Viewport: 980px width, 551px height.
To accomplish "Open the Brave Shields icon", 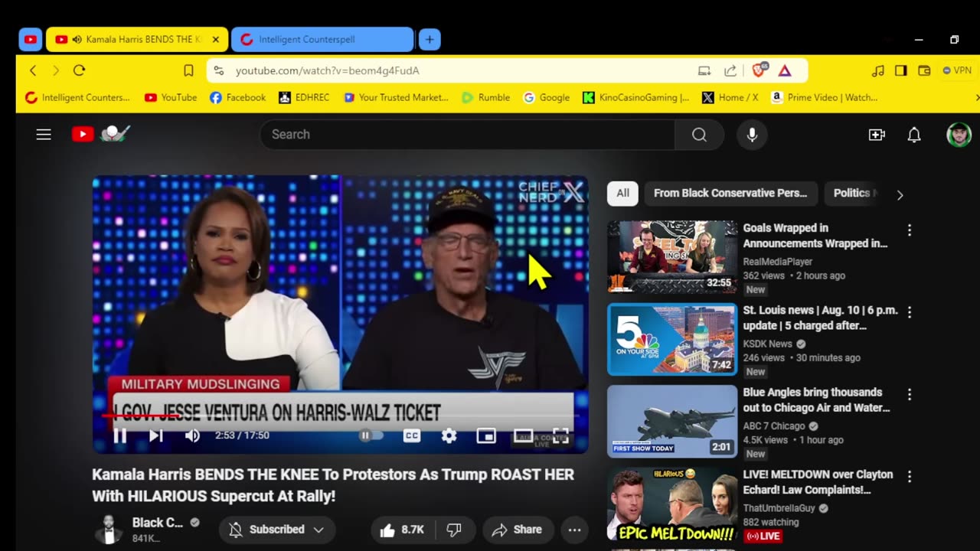I will coord(759,70).
